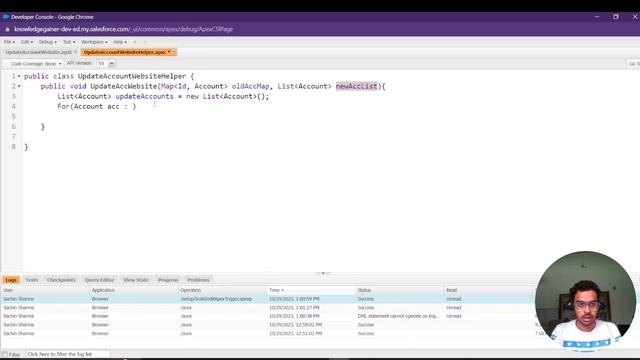Open the Edit menu
This screenshot has width=640, height=360.
[27, 42]
